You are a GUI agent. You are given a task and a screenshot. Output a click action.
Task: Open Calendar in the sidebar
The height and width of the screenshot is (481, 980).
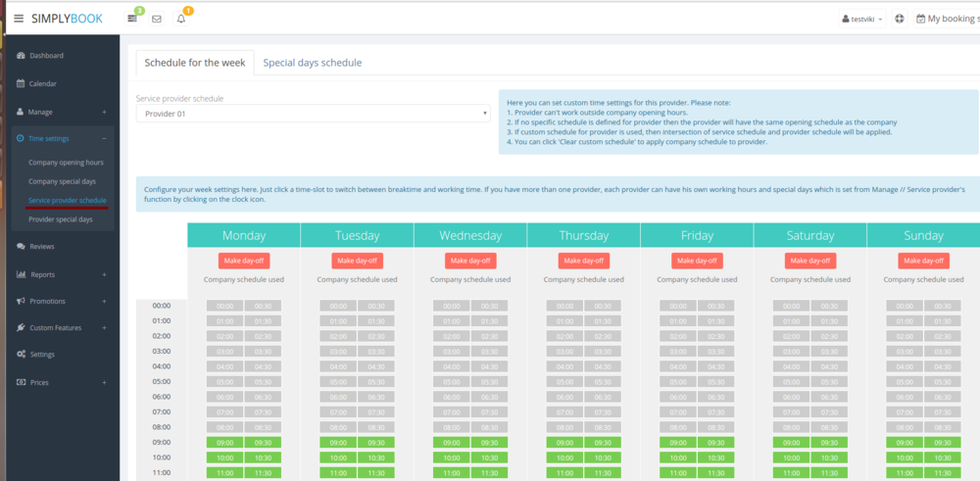coord(42,84)
